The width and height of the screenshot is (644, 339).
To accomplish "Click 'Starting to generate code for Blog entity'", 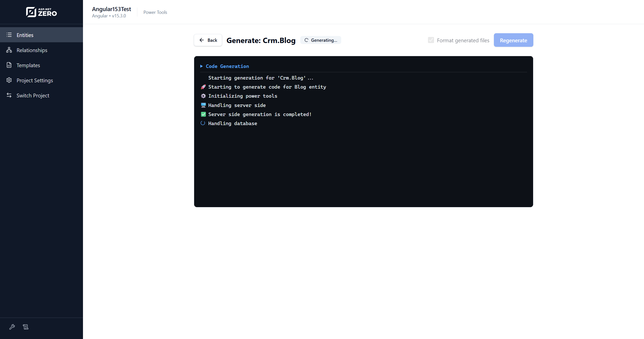I will coord(267,87).
